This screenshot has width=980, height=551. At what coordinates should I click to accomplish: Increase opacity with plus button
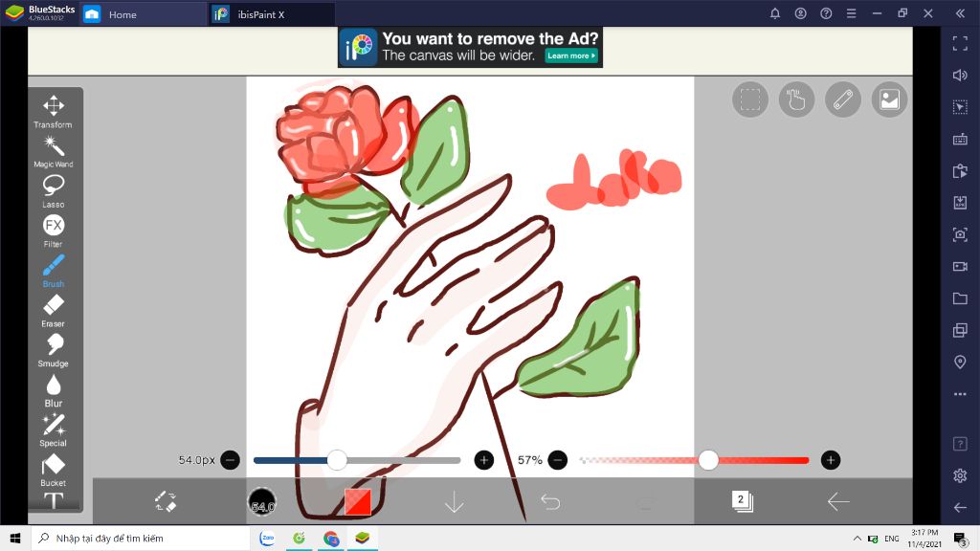[x=830, y=460]
